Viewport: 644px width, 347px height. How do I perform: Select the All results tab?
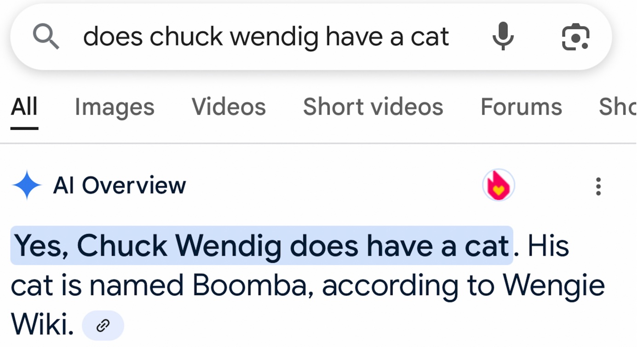(24, 107)
